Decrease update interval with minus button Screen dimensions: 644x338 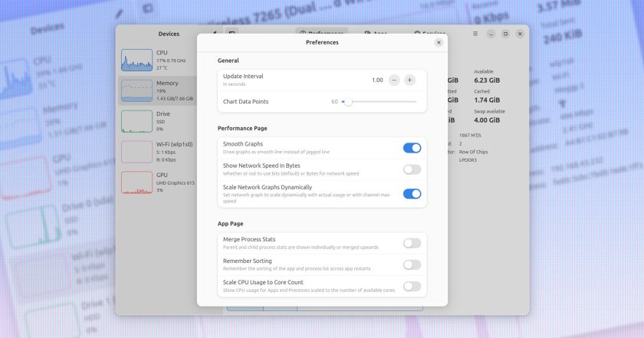click(x=394, y=80)
